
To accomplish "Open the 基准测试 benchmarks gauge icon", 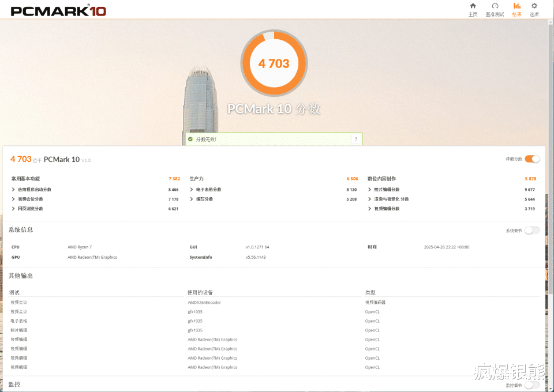I will (495, 6).
